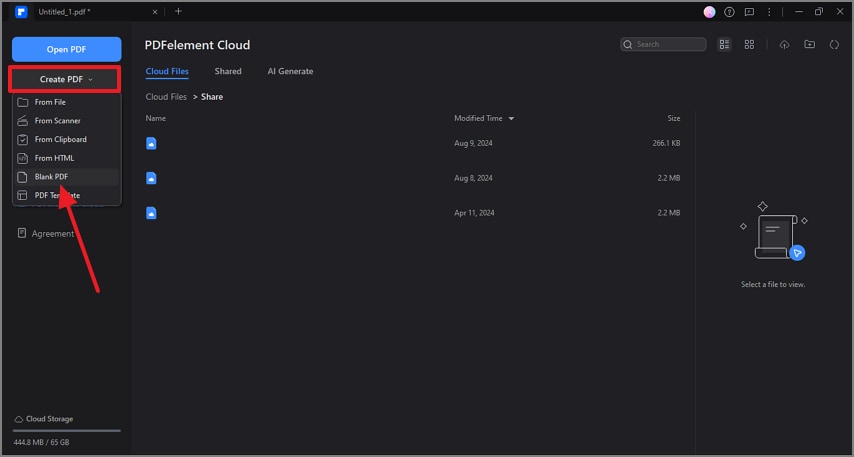Screen dimensions: 854x457
Task: Click the Blank PDF page icon
Action: tap(22, 176)
